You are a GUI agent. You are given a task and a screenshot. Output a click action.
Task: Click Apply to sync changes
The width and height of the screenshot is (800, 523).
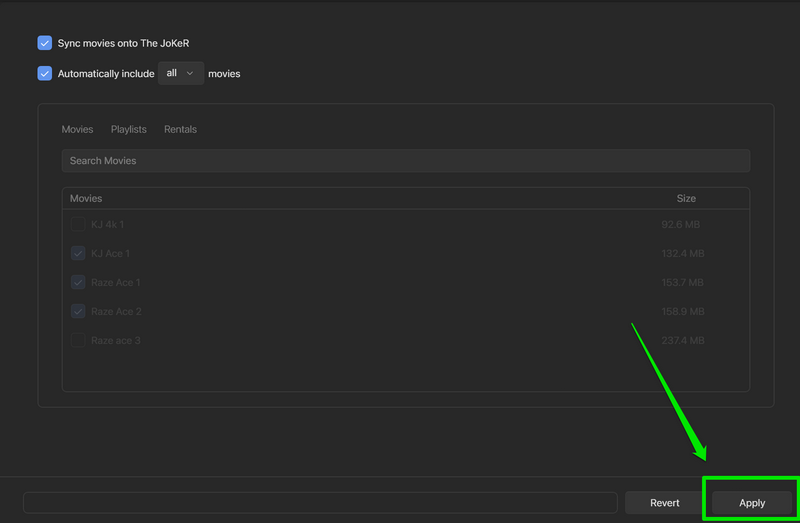(x=751, y=503)
